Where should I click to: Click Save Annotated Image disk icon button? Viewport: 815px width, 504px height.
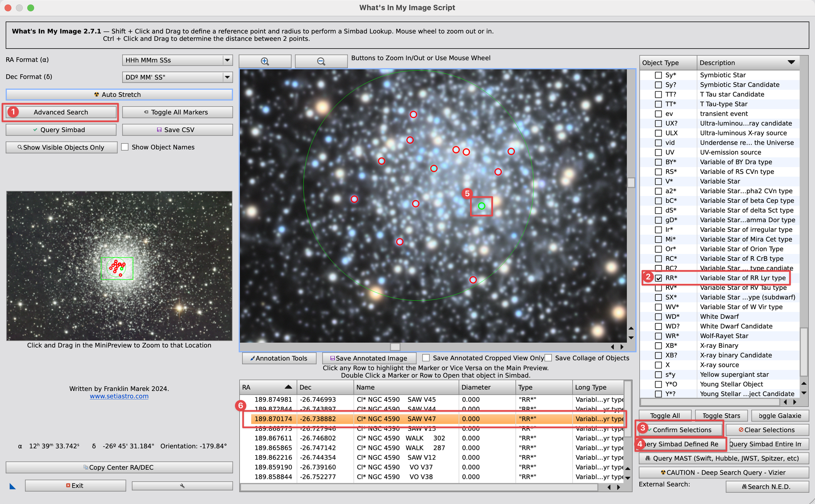click(x=369, y=358)
